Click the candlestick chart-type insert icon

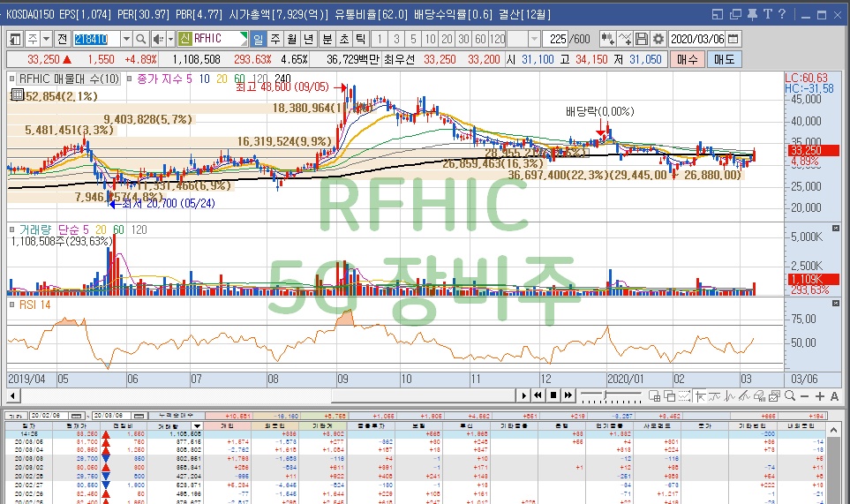click(607, 39)
